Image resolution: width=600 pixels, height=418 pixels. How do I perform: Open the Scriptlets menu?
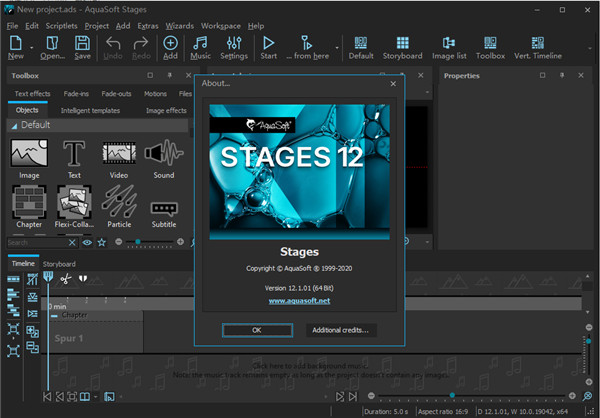[x=61, y=25]
